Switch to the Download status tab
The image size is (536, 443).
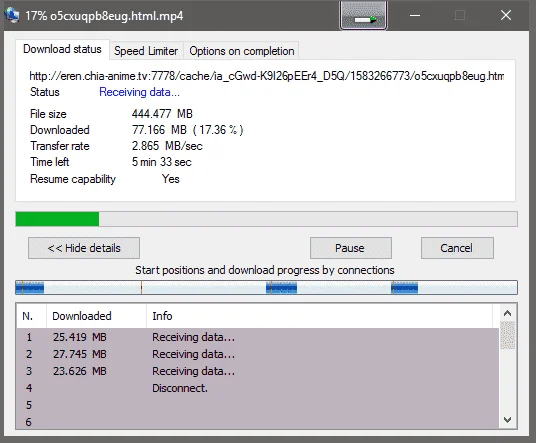pos(62,49)
